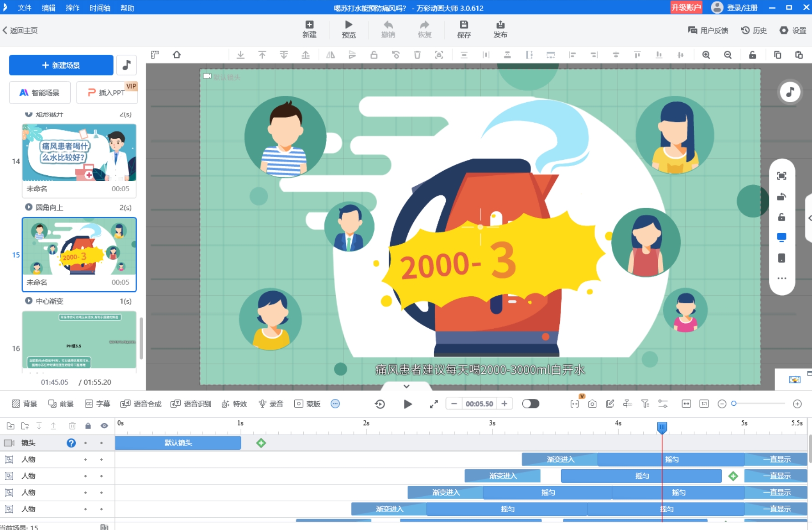Click the music note button beside New Scene

click(x=126, y=65)
